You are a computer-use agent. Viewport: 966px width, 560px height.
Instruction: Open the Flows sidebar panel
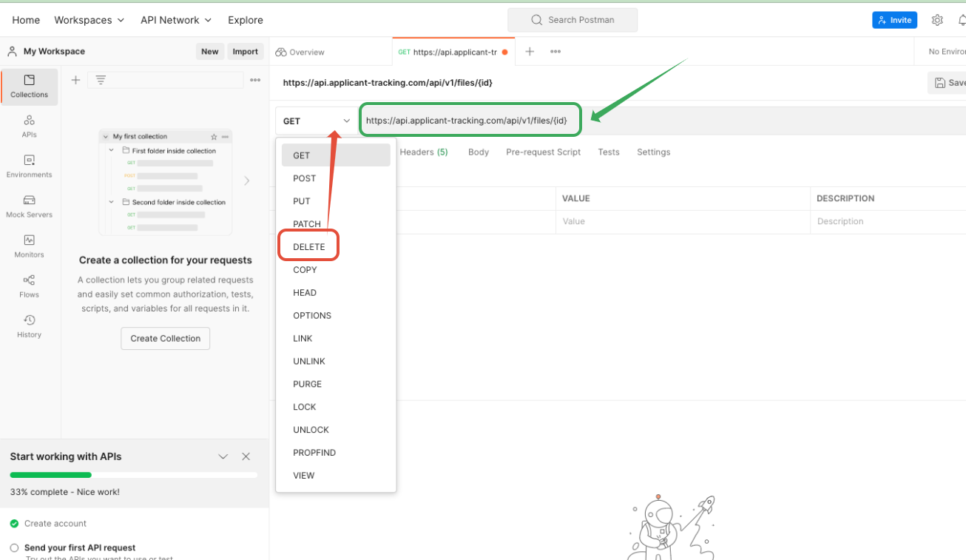point(30,286)
